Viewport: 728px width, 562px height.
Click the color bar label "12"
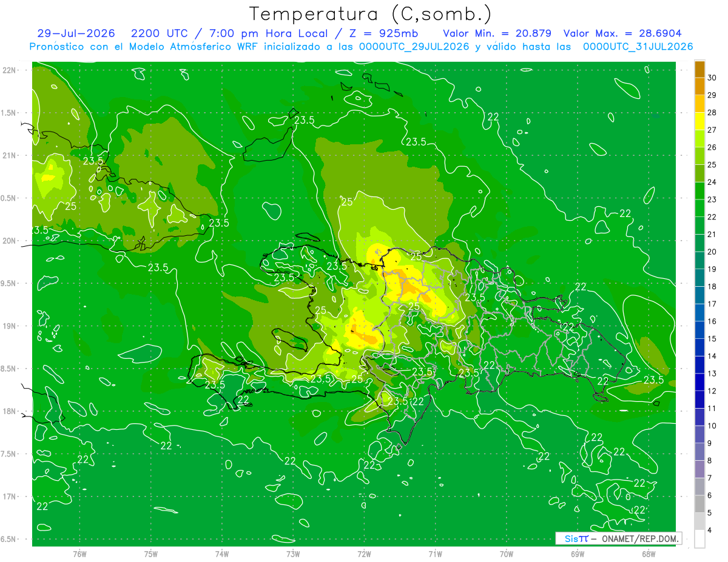coord(712,391)
